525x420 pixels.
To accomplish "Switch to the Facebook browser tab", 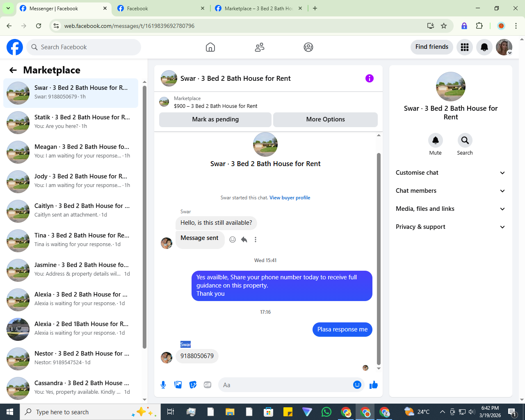I will coord(160,8).
